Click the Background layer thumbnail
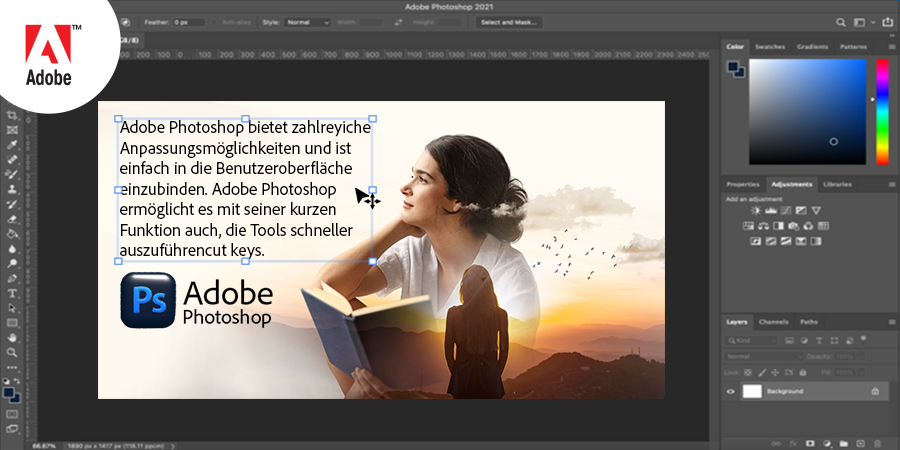This screenshot has width=900, height=450. click(x=752, y=391)
